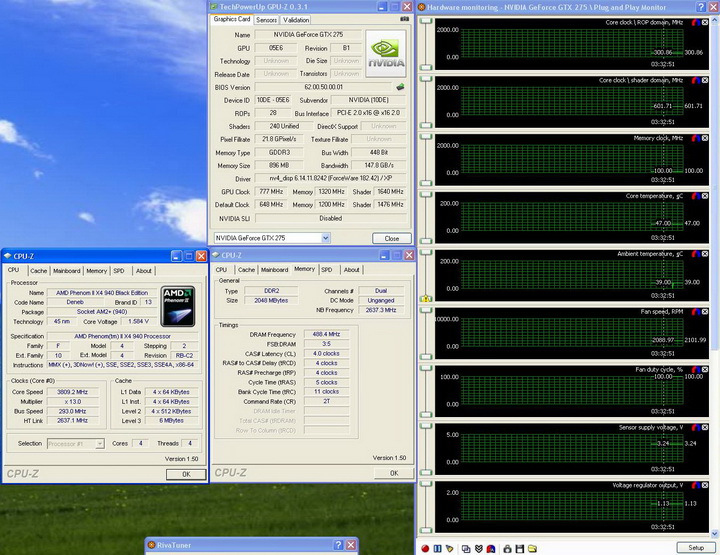Toggle magnet icon on Voltage regulator output graph

coord(696,485)
